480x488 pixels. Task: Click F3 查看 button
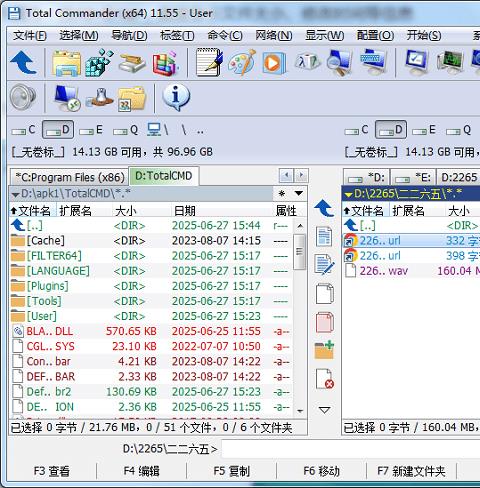(52, 471)
